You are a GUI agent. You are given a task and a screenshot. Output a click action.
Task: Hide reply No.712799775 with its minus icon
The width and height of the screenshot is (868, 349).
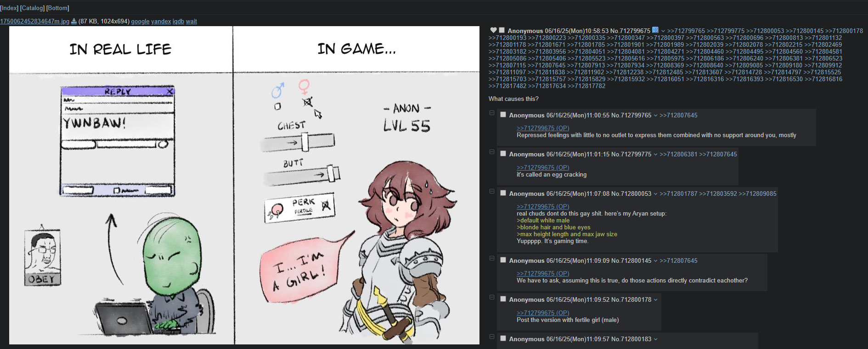[x=491, y=152]
